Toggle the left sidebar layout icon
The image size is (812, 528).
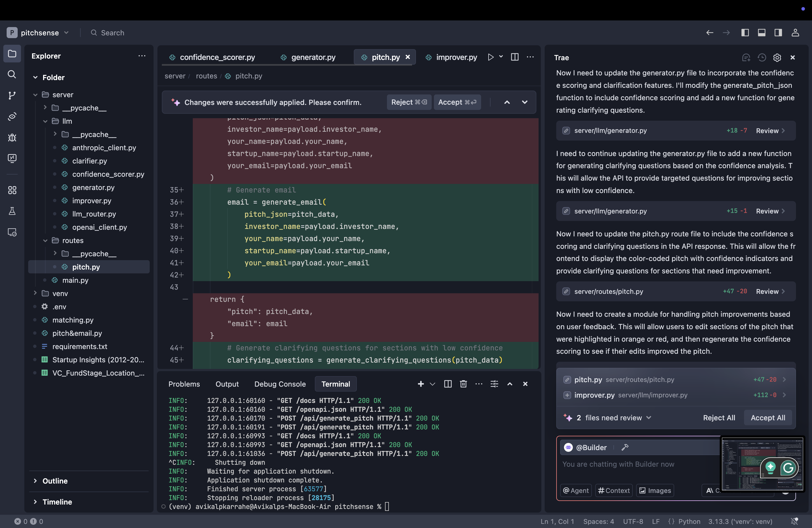click(745, 33)
